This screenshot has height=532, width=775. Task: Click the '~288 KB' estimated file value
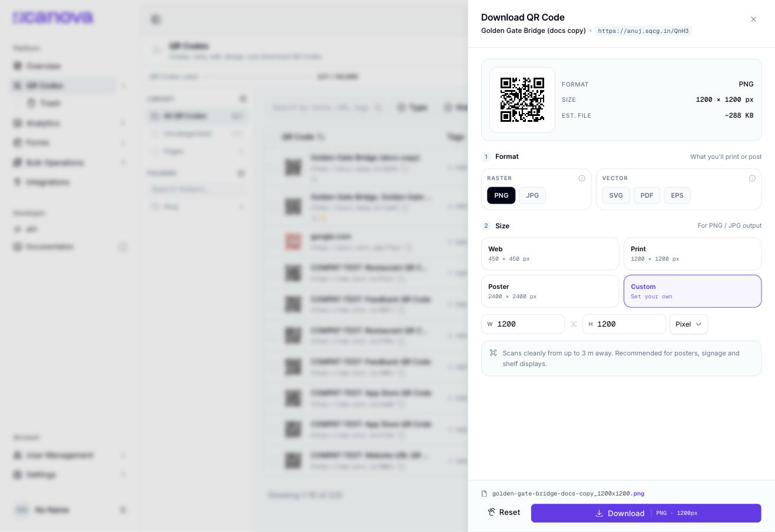739,115
